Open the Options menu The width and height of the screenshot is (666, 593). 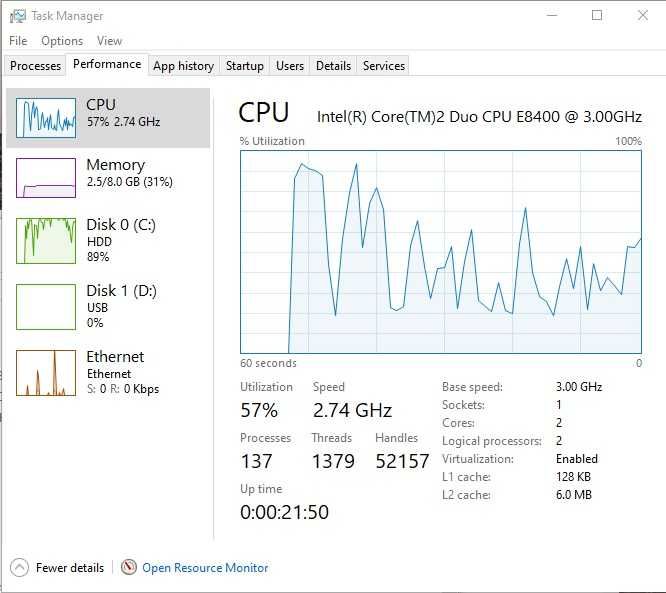pyautogui.click(x=62, y=41)
